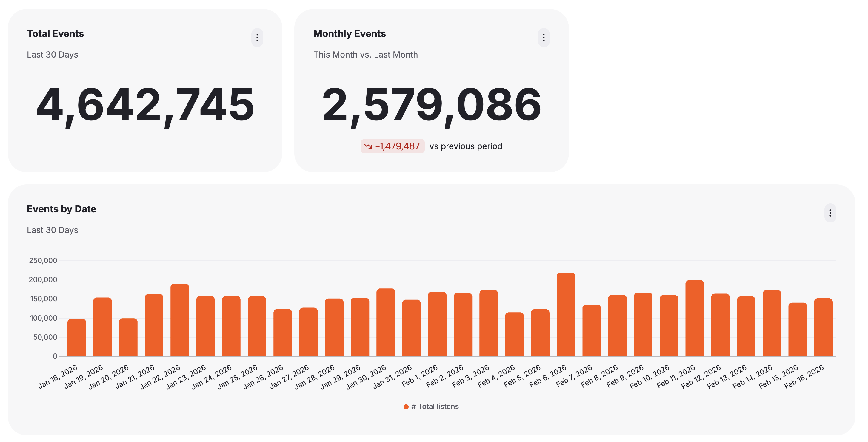Click the 2,579,086 monthly events number
The width and height of the screenshot is (868, 442).
pyautogui.click(x=431, y=104)
